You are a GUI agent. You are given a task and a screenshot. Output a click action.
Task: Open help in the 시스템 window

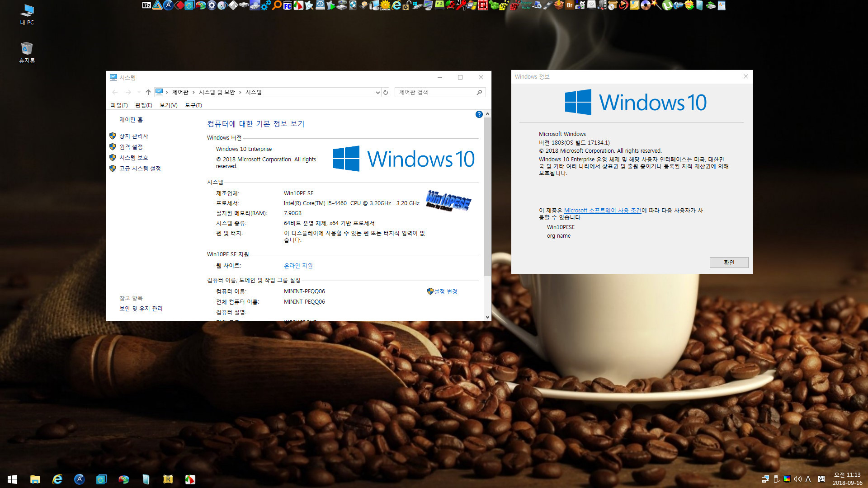[x=479, y=114]
